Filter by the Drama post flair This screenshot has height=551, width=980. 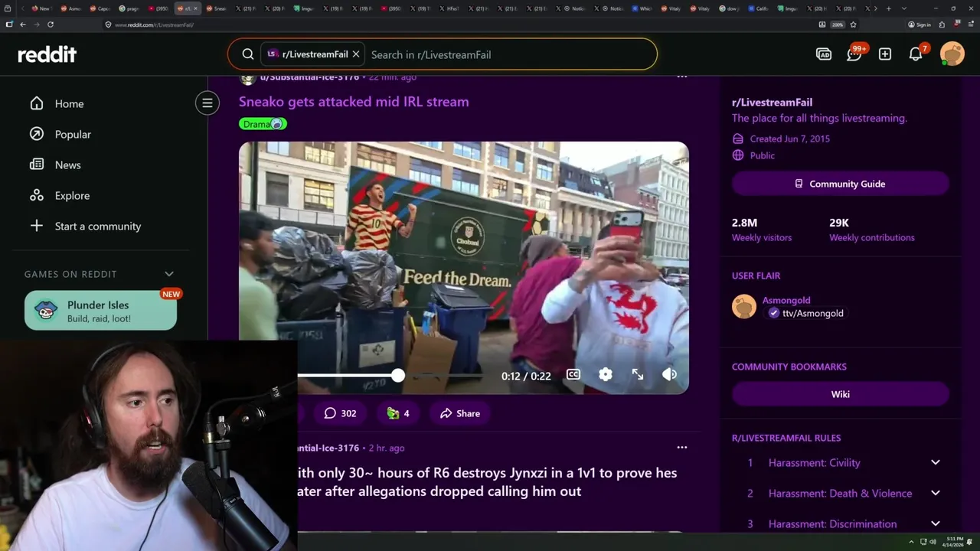263,124
